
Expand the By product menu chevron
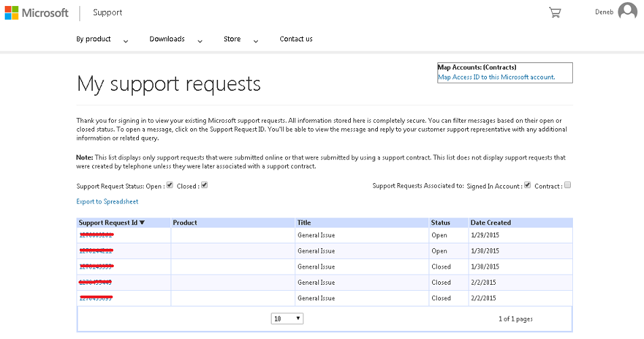pyautogui.click(x=126, y=41)
